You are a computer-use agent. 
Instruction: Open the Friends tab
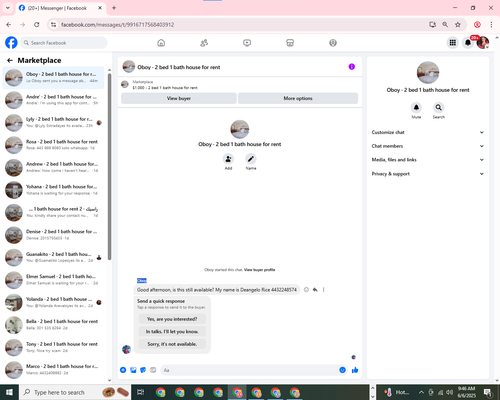click(204, 43)
